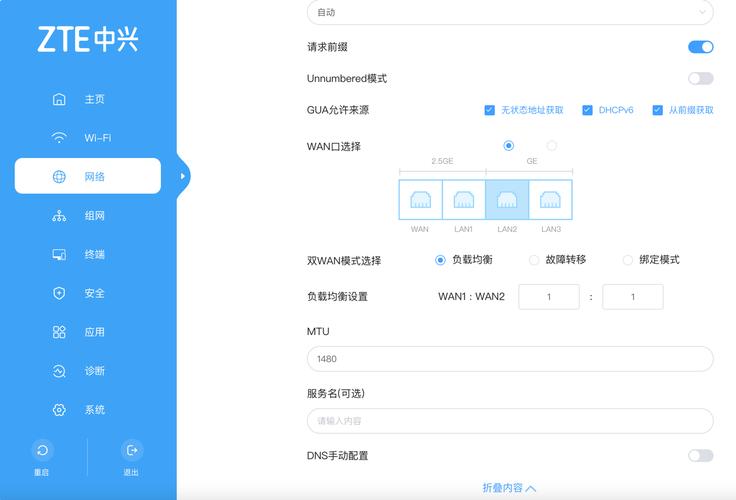Click the apps grid icon beside 应用
This screenshot has height=500, width=736.
[59, 332]
